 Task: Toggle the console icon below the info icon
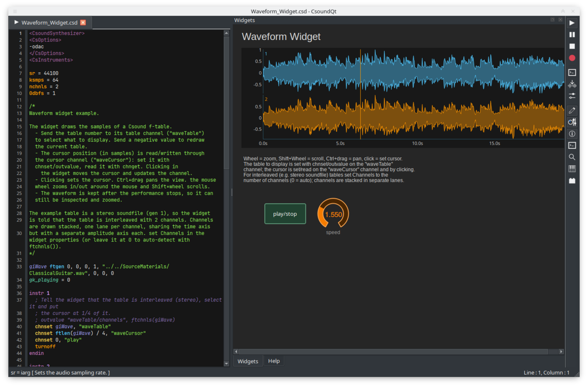572,146
